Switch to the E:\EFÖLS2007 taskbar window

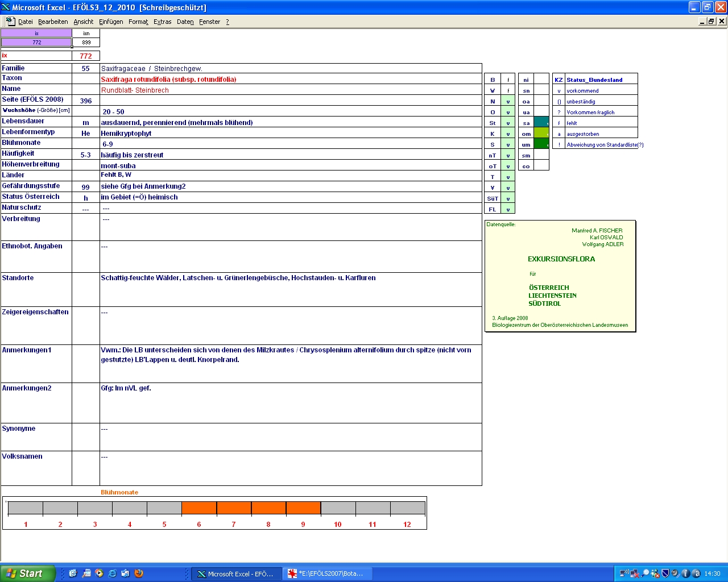[x=327, y=573]
